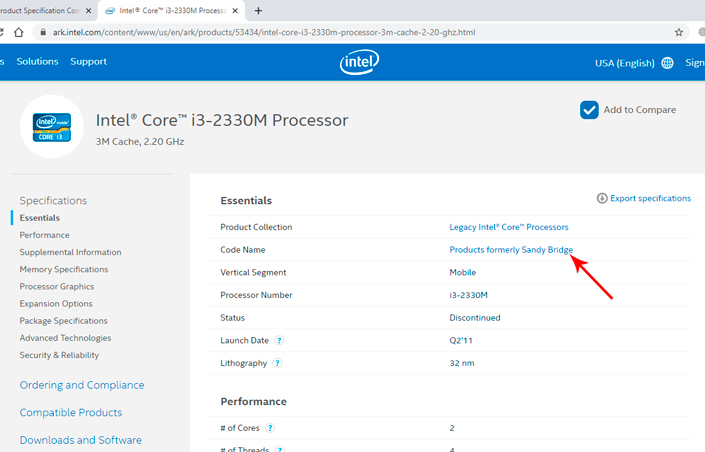Show # of Cores help icon
The width and height of the screenshot is (705, 452).
click(x=270, y=428)
